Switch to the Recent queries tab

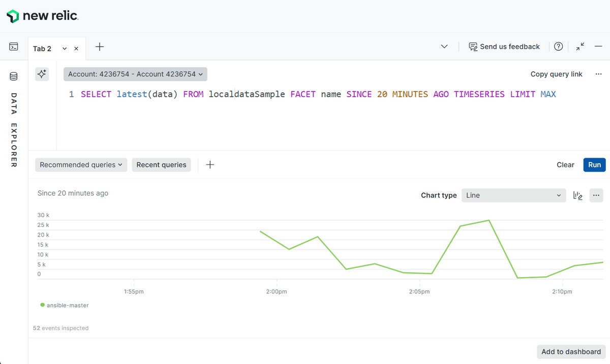coord(161,164)
